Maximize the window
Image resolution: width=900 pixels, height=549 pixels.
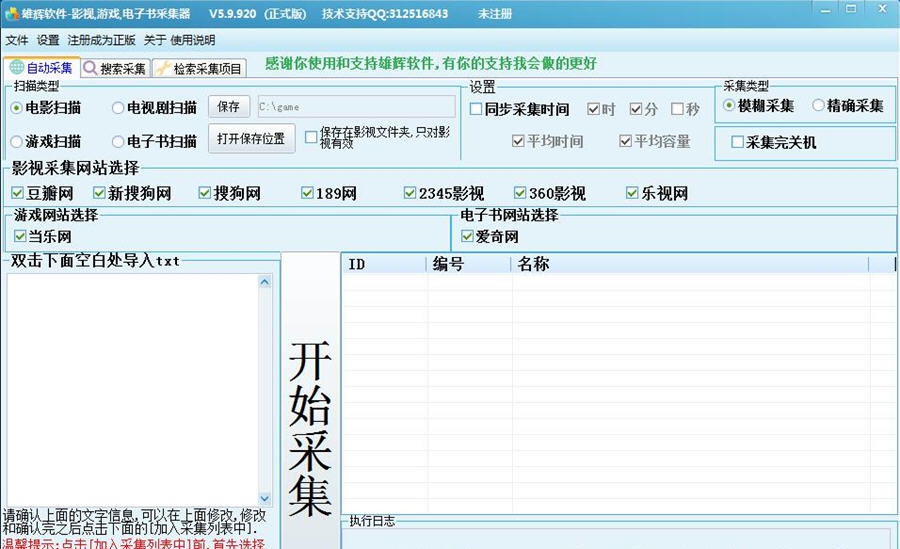pos(851,9)
